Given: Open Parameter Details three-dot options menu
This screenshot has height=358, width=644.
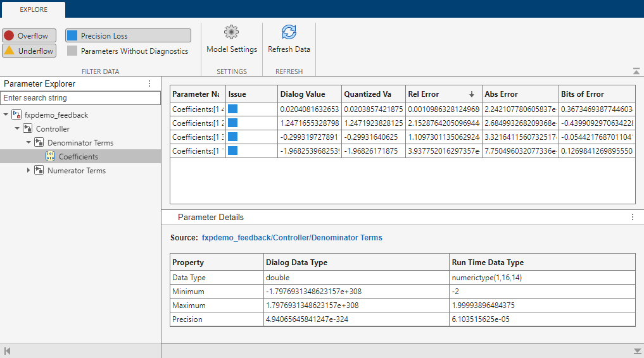Looking at the screenshot, I should pyautogui.click(x=632, y=217).
